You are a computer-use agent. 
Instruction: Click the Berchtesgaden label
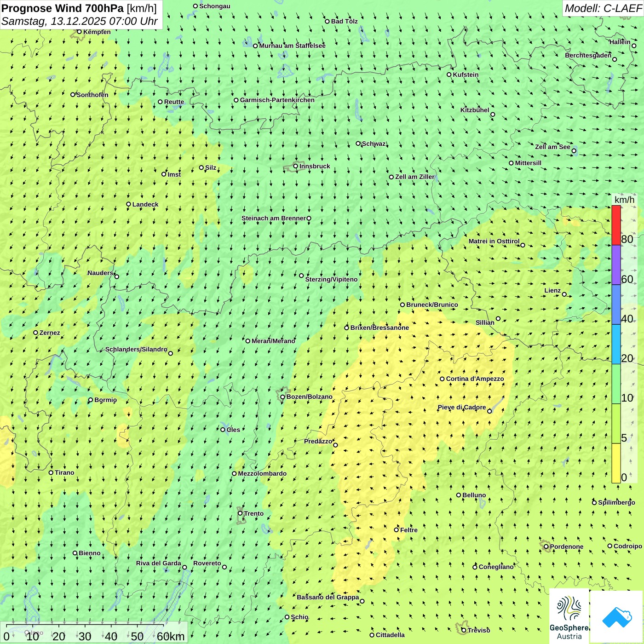point(588,55)
